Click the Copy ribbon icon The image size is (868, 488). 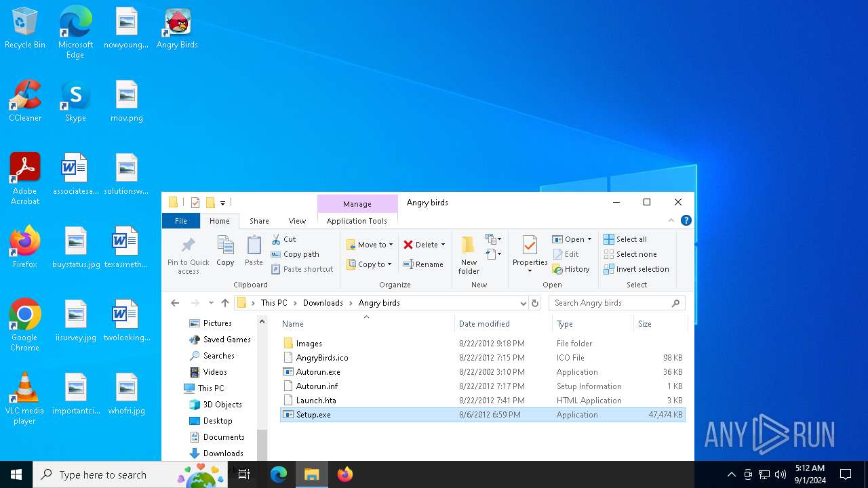tap(225, 251)
